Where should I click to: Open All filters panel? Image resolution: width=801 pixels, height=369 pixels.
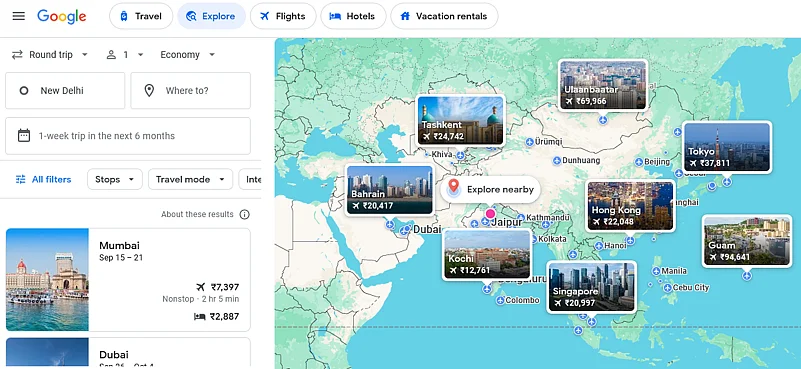coord(43,179)
